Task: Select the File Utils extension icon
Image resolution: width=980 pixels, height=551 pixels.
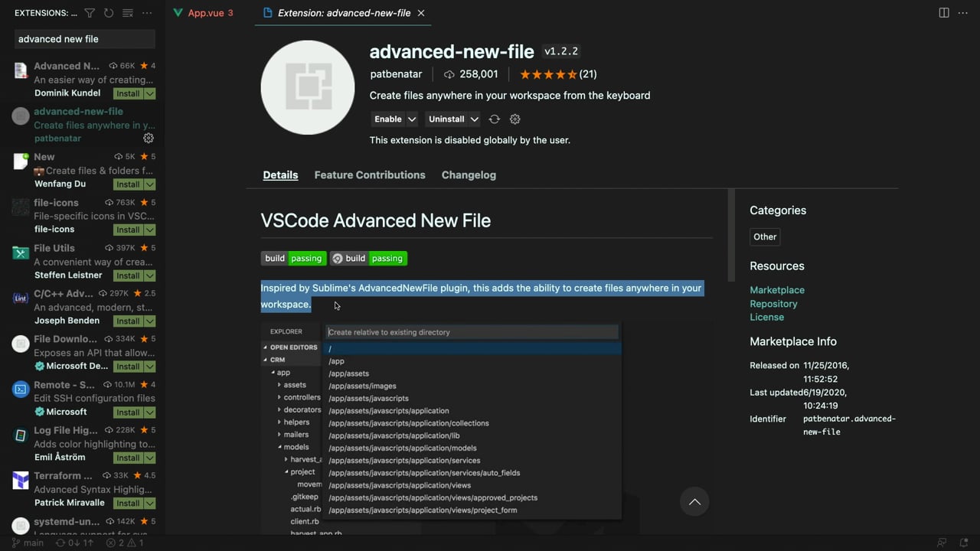Action: tap(21, 253)
